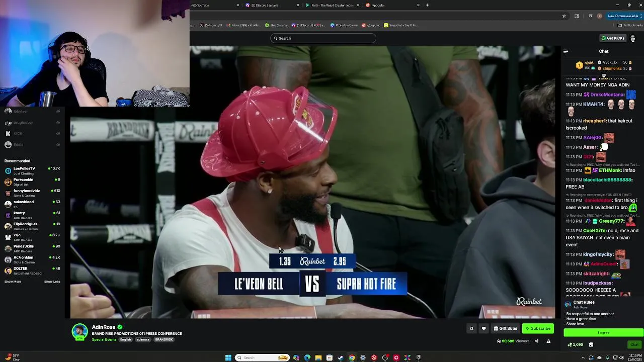
Task: Collapse recommended list with Show Less
Action: [x=52, y=282]
